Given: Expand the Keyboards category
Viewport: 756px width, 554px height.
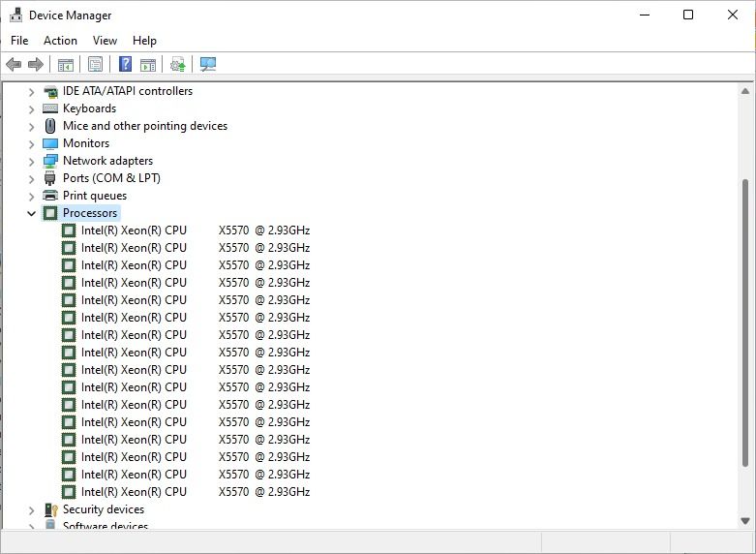Looking at the screenshot, I should pos(32,108).
